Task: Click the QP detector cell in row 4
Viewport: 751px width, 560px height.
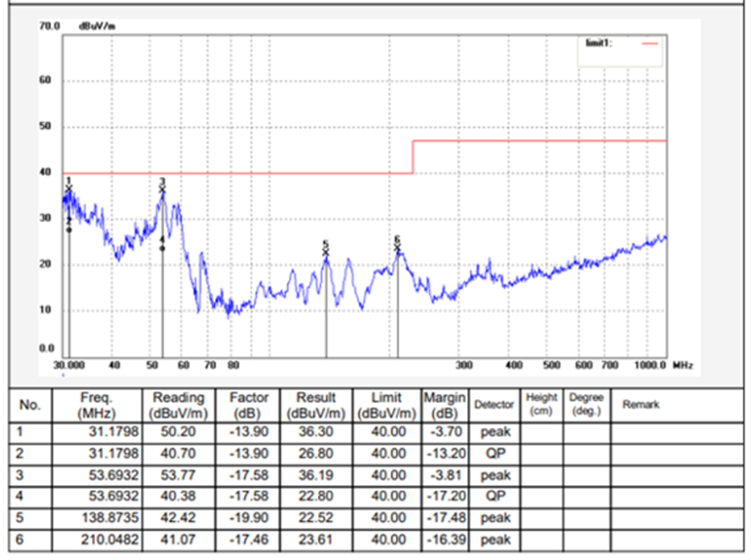Action: [496, 496]
